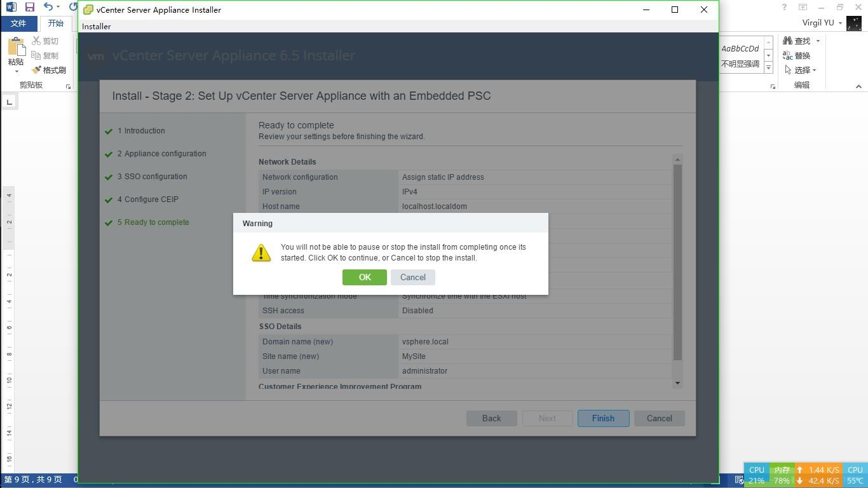Viewport: 868px width, 488px height.
Task: Click the vCenter installer title bar icon
Action: click(89, 10)
